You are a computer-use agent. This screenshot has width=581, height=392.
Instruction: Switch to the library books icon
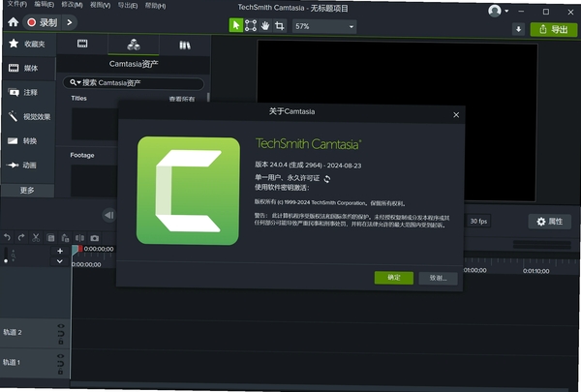pos(185,45)
